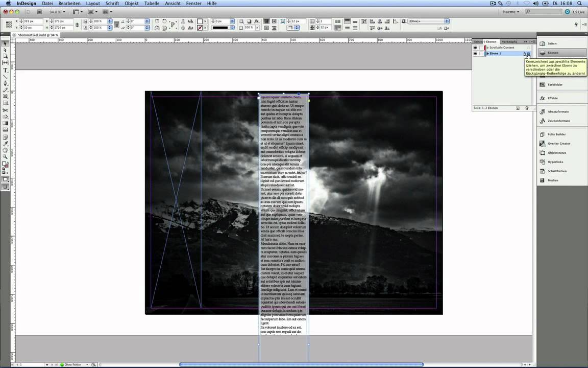The width and height of the screenshot is (588, 368).
Task: Select the Type tool in the toolbox
Action: point(5,70)
